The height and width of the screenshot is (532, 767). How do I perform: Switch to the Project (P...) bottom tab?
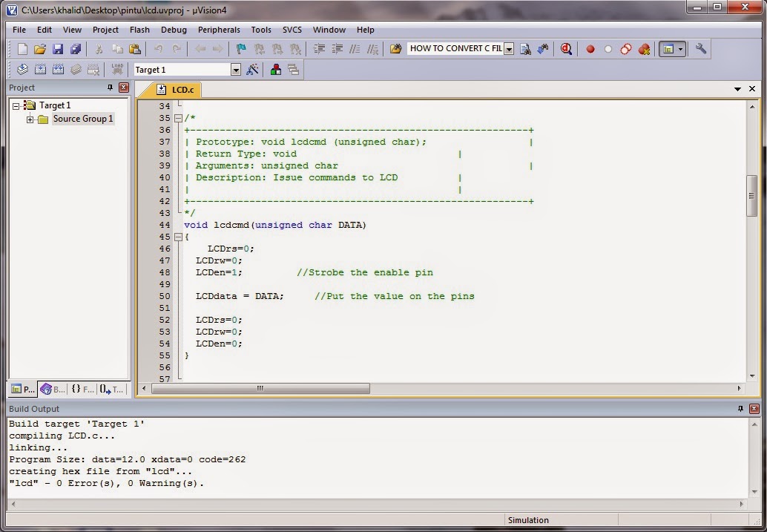(x=23, y=389)
